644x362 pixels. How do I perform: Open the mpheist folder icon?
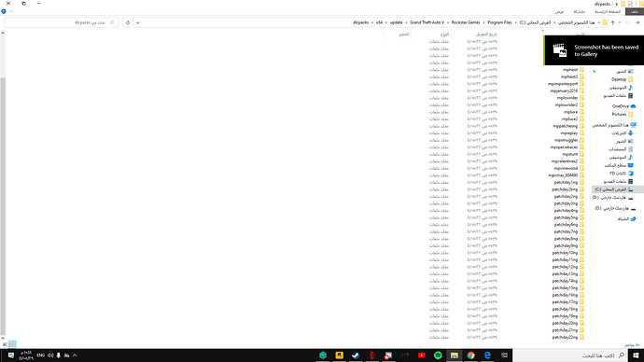pyautogui.click(x=581, y=70)
